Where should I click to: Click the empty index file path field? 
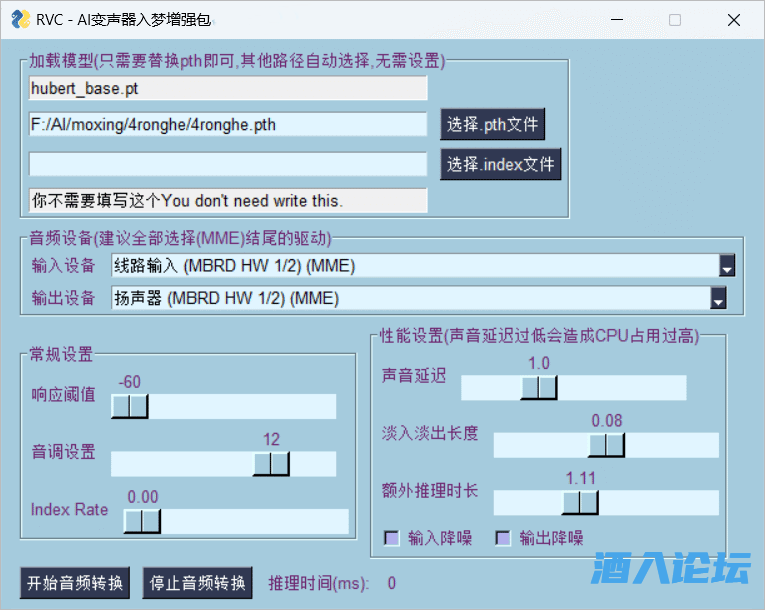pyautogui.click(x=228, y=164)
